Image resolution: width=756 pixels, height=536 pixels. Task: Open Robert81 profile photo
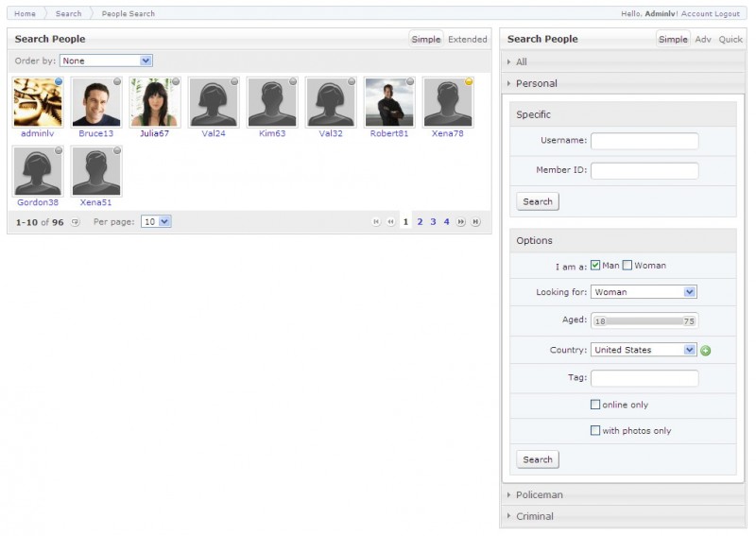(x=389, y=102)
